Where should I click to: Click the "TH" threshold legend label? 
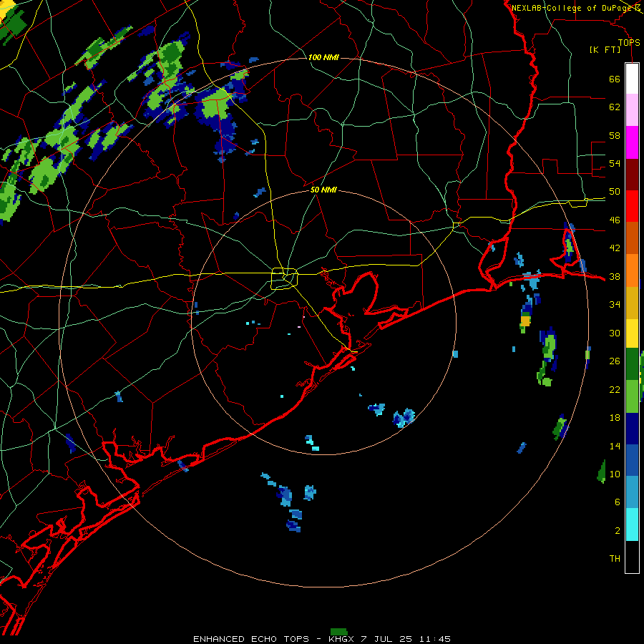click(615, 559)
